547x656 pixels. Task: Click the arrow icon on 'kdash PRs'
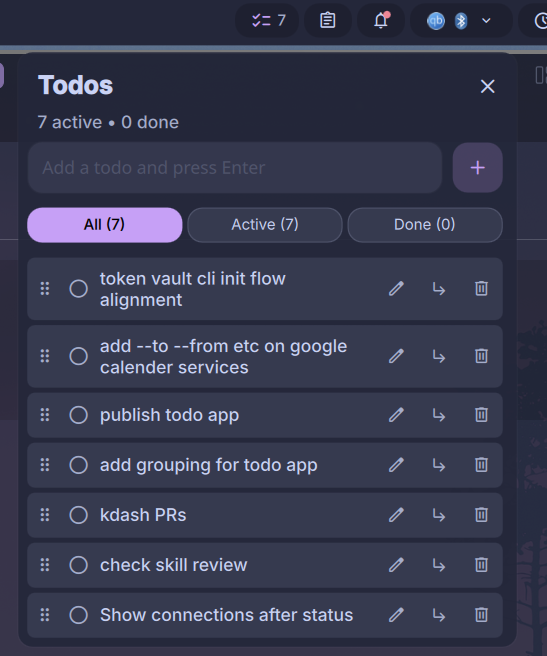click(439, 515)
